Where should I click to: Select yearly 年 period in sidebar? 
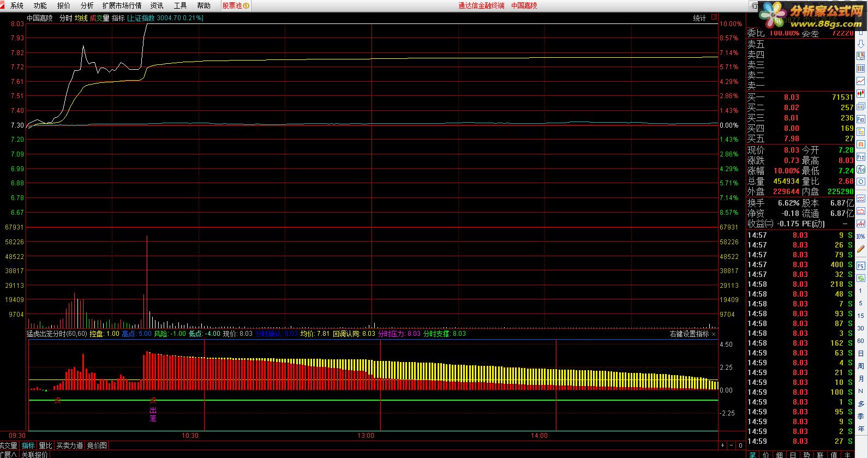pyautogui.click(x=861, y=429)
